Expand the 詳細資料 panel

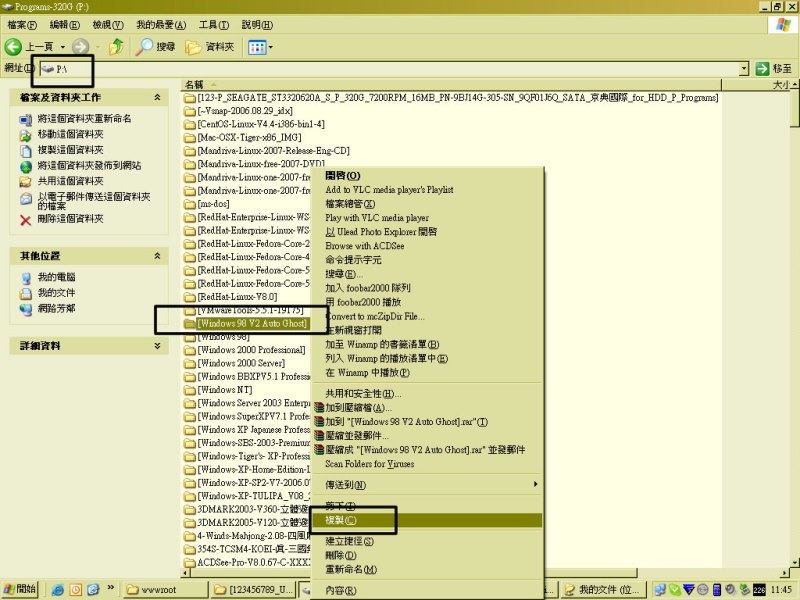coord(157,345)
